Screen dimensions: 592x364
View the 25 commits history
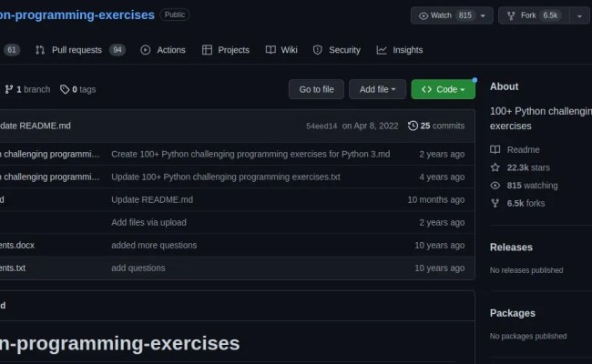pyautogui.click(x=436, y=126)
